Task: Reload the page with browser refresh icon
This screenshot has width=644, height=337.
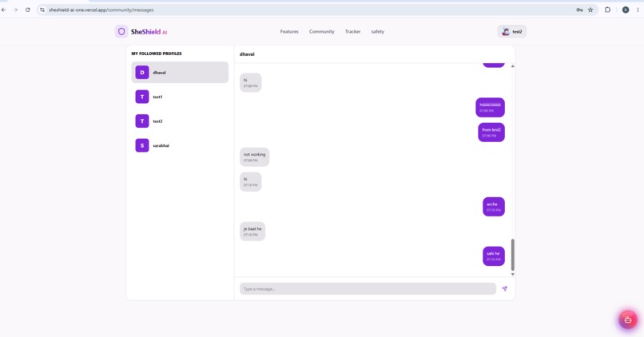Action: pos(27,10)
